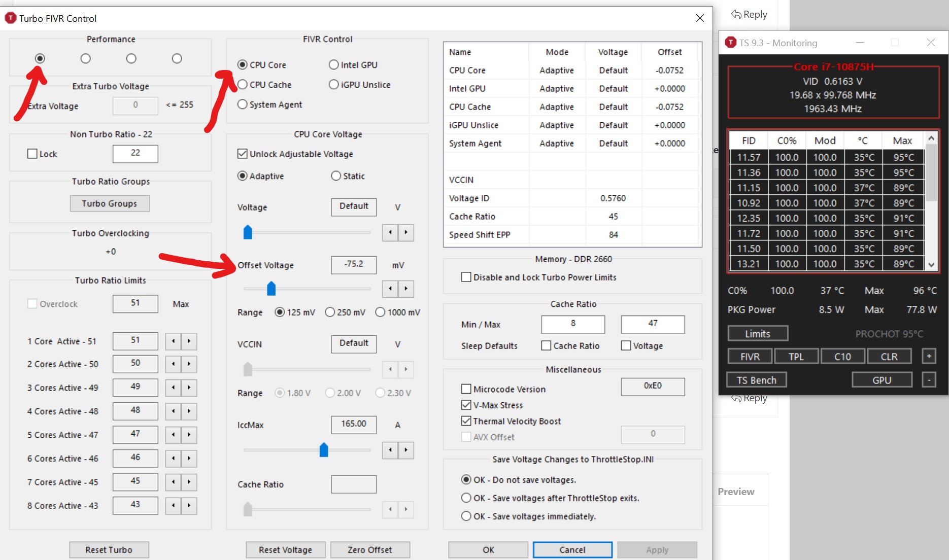Click the Offset Voltage slider thumb
This screenshot has width=949, height=560.
271,289
